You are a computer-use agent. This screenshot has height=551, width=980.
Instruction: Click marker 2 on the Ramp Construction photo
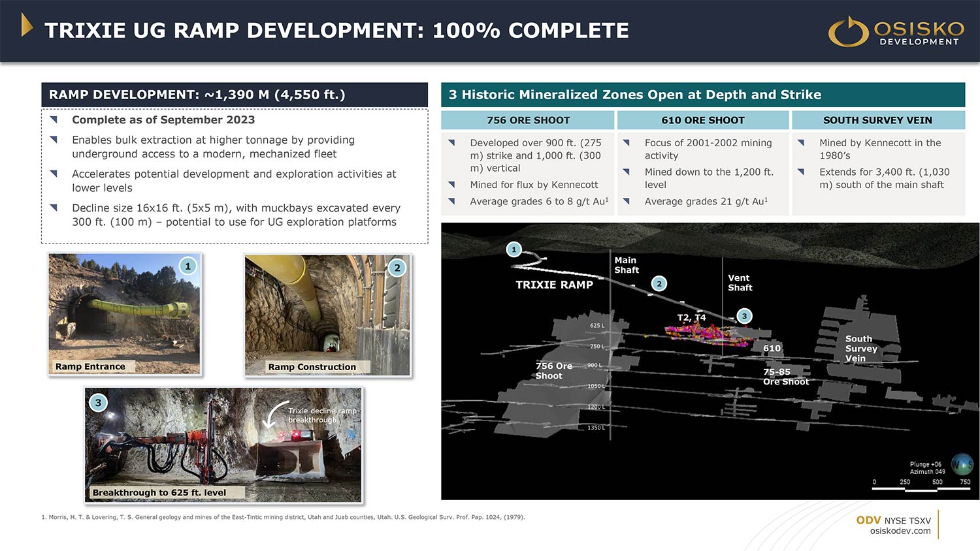(397, 268)
